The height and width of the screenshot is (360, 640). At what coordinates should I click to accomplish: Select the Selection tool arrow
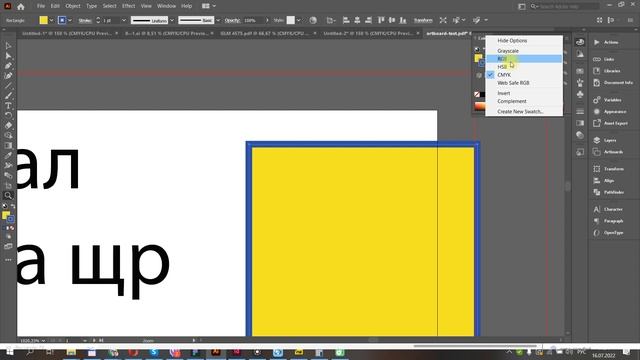click(x=8, y=46)
